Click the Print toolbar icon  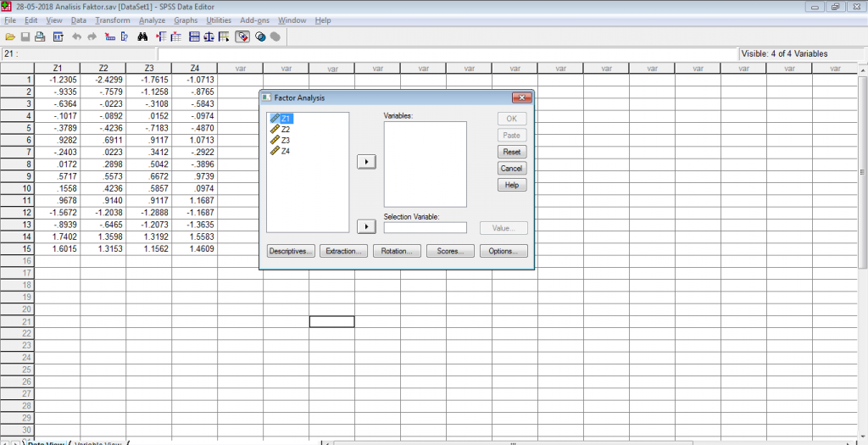point(40,36)
